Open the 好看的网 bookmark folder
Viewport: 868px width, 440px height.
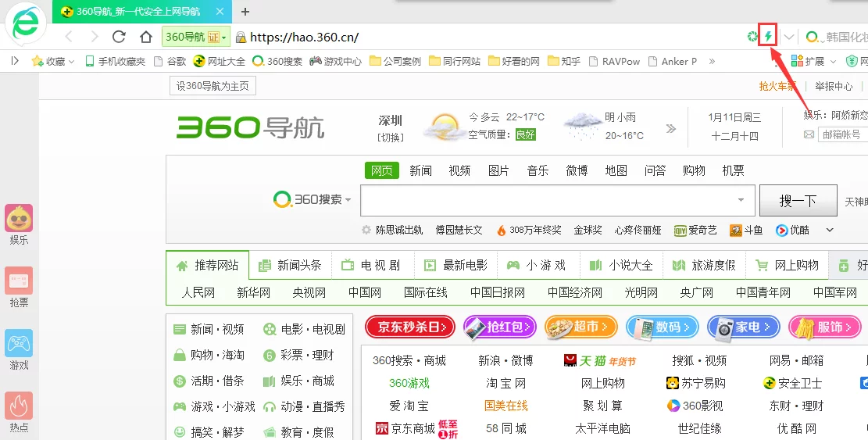tap(514, 62)
